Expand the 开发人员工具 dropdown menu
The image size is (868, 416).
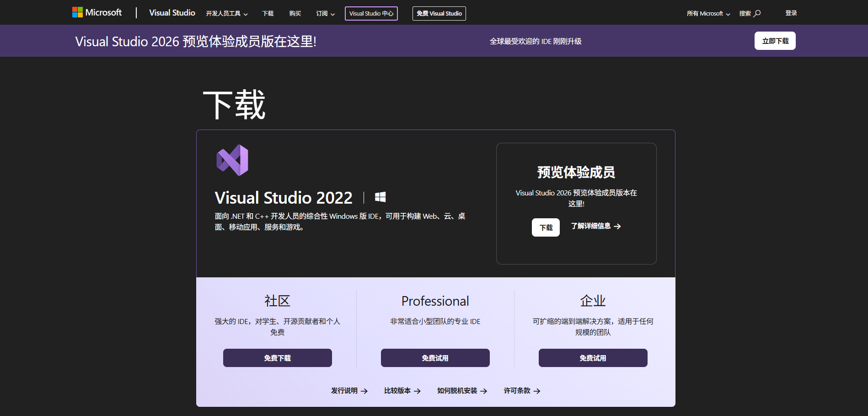[227, 13]
